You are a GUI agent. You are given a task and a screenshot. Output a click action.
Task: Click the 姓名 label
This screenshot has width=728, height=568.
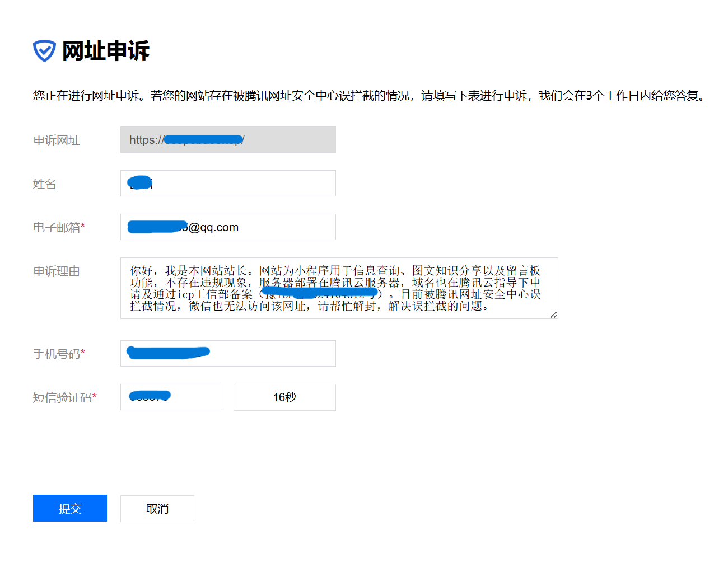tap(45, 184)
